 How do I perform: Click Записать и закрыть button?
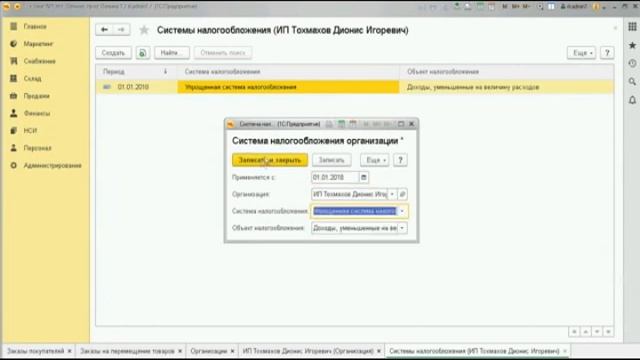[270, 160]
